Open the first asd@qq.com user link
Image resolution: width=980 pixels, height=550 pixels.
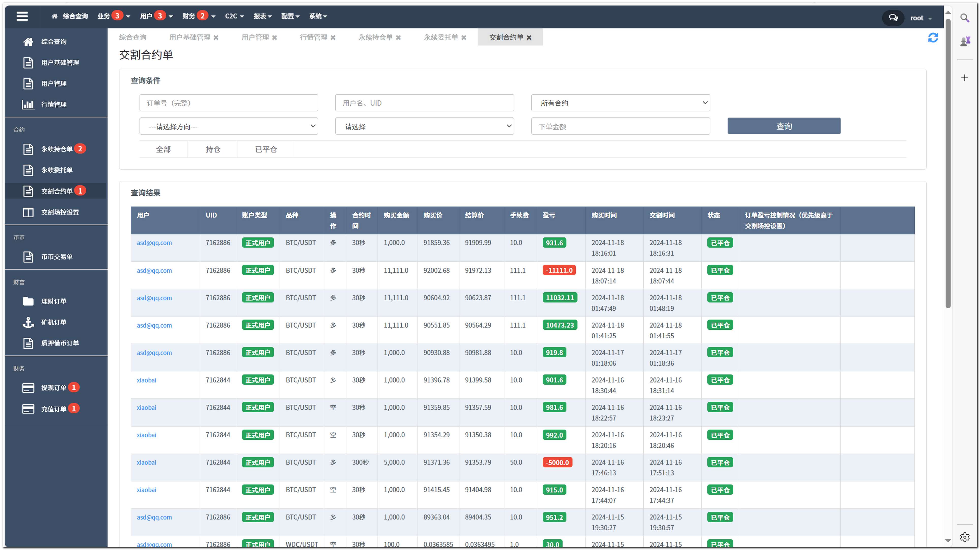tap(154, 243)
